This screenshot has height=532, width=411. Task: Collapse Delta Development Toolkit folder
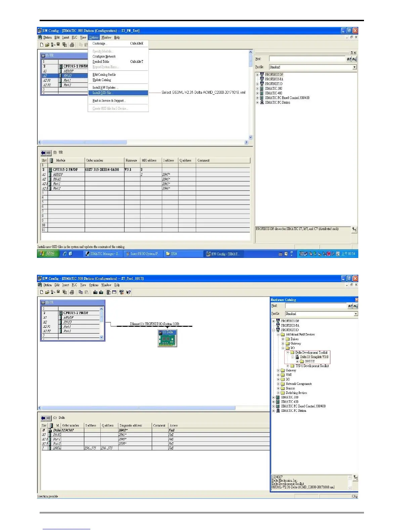(288, 353)
